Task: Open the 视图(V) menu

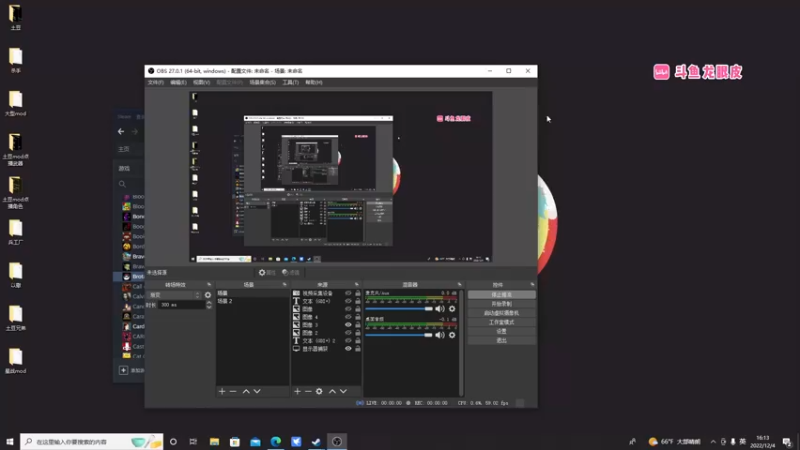Action: pyautogui.click(x=202, y=82)
